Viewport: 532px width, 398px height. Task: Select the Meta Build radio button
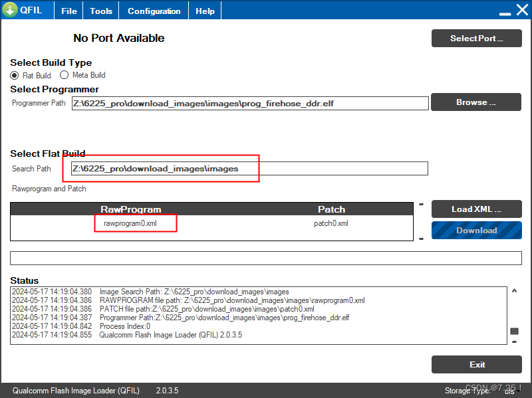tap(64, 75)
